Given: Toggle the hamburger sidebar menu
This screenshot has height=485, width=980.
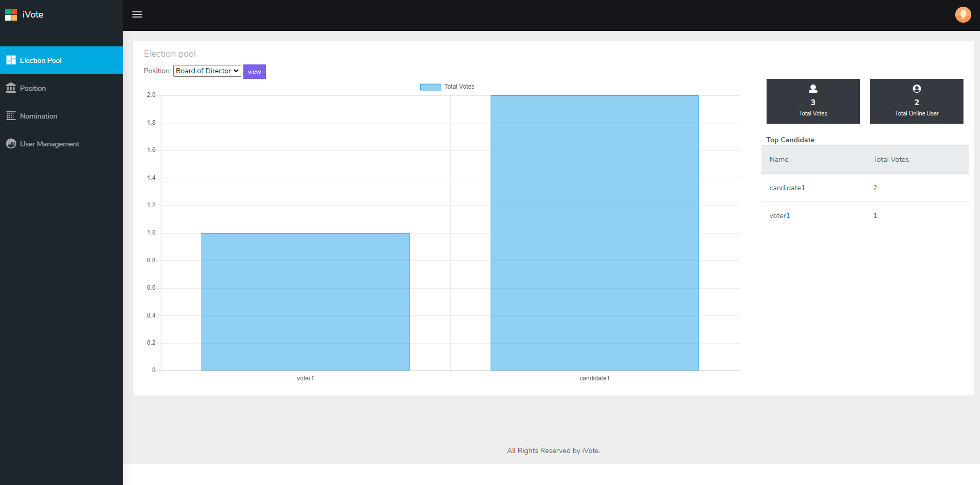Looking at the screenshot, I should [137, 14].
